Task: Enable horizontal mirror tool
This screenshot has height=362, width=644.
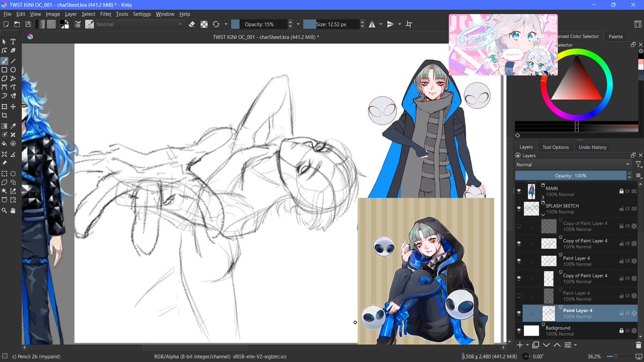Action: point(372,24)
